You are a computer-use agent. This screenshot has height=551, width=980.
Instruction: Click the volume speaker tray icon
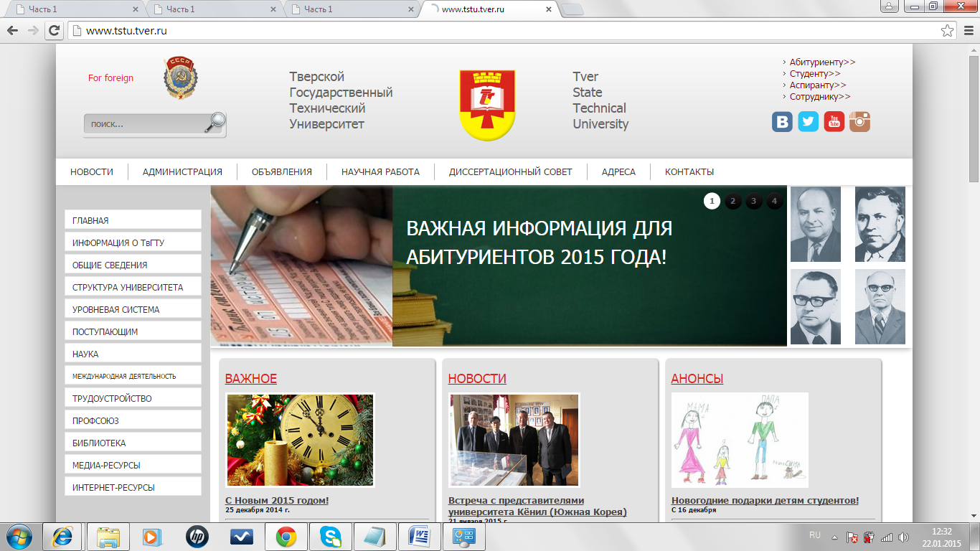[904, 537]
